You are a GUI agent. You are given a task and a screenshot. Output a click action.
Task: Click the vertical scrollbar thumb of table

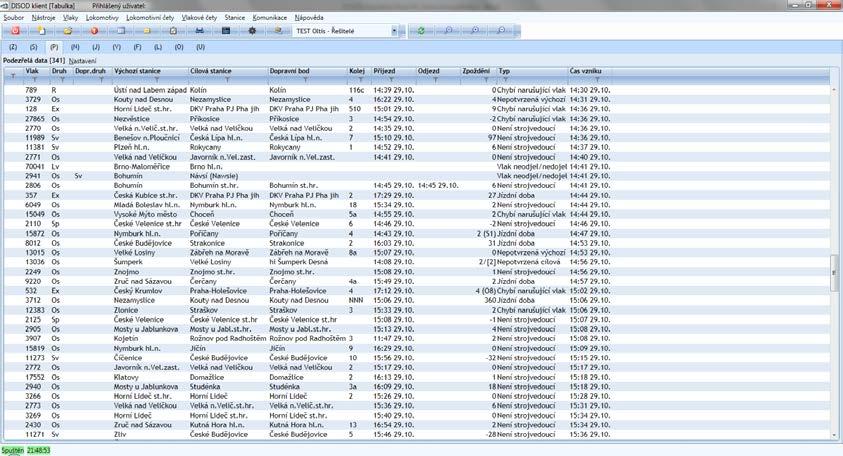(834, 273)
